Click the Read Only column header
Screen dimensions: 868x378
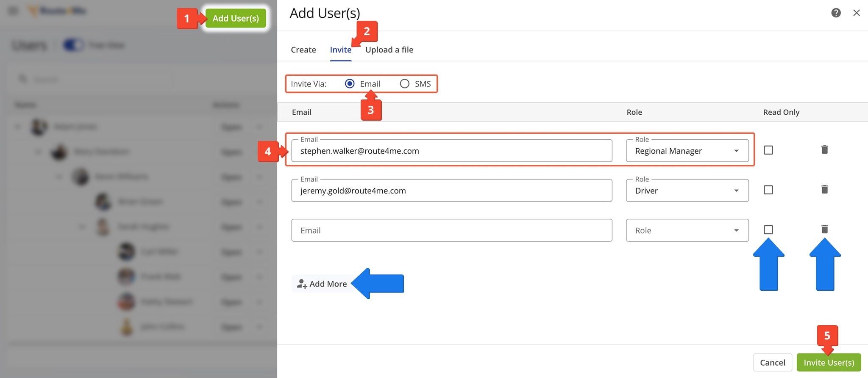[781, 112]
